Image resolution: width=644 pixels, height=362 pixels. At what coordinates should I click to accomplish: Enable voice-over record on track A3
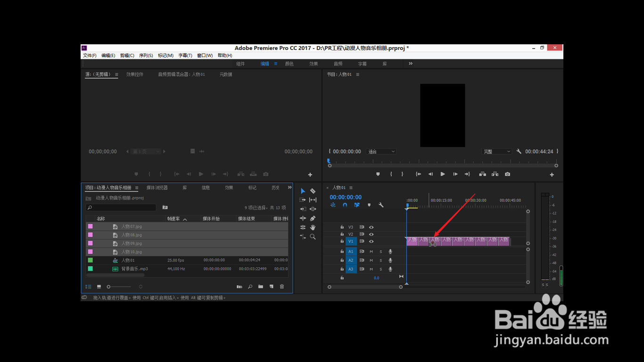[x=390, y=269]
